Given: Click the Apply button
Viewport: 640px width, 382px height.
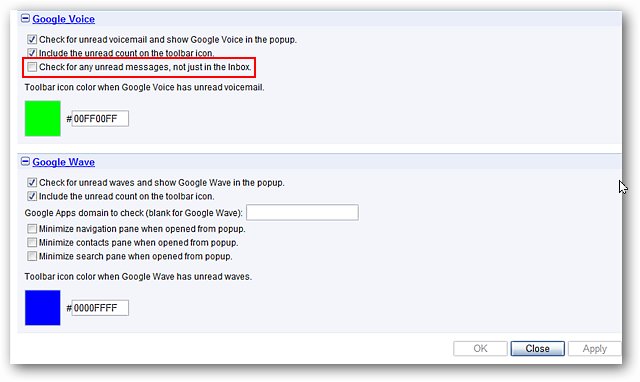Looking at the screenshot, I should pyautogui.click(x=595, y=349).
